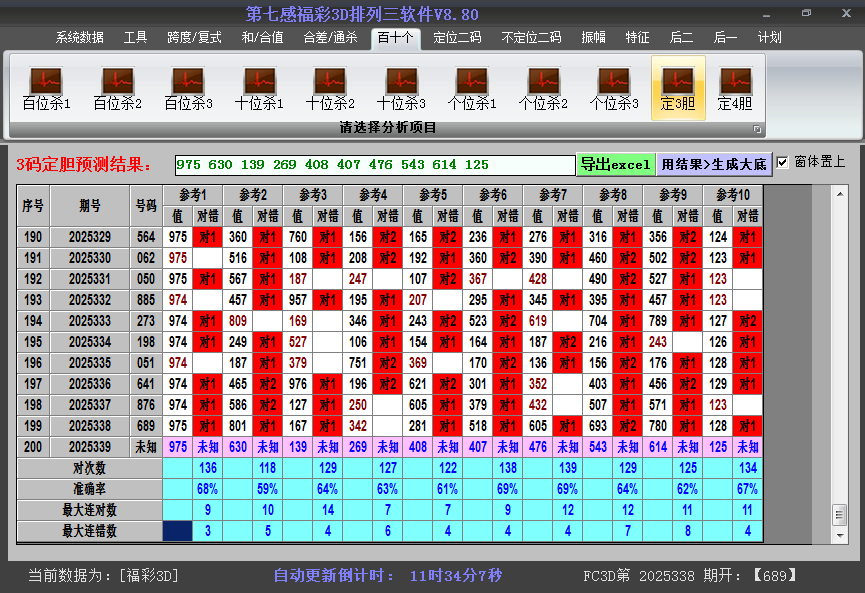Viewport: 865px width, 593px height.
Task: Expand the ribbon panel dialog launcher
Action: [757, 129]
